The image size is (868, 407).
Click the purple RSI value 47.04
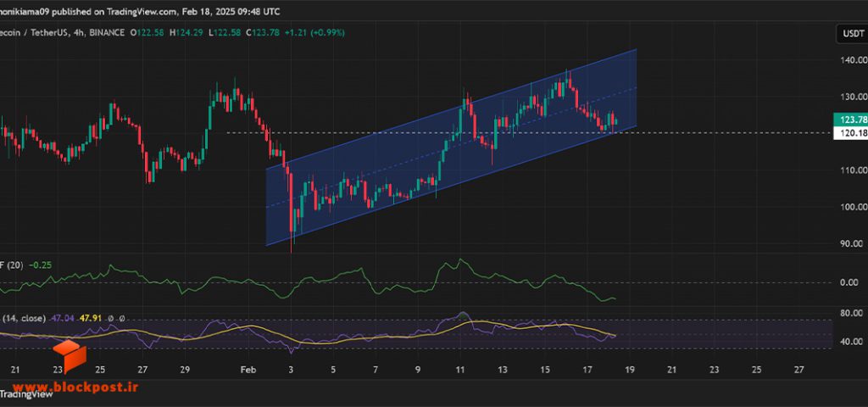(62, 319)
